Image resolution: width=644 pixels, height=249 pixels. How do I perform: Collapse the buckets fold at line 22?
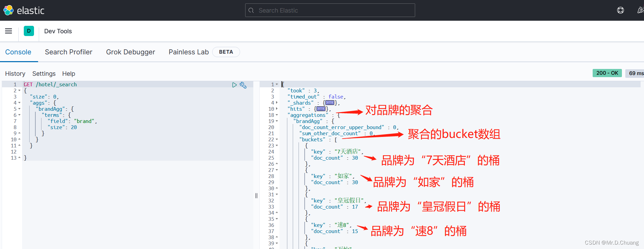tap(277, 139)
